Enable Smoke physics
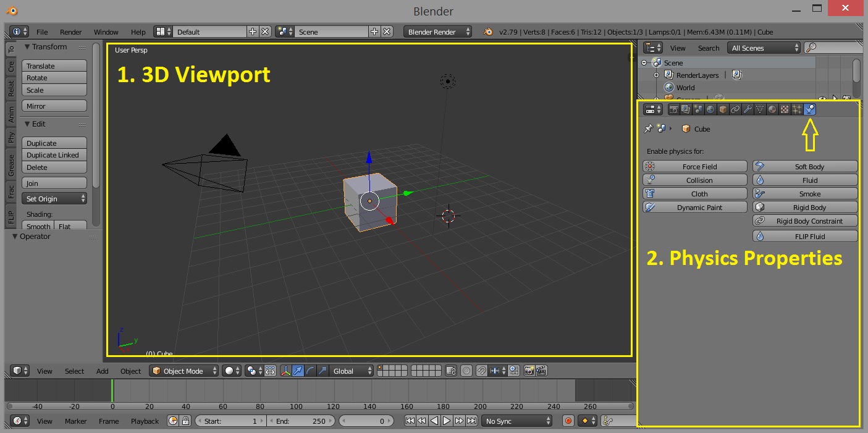This screenshot has height=433, width=868. pyautogui.click(x=805, y=193)
